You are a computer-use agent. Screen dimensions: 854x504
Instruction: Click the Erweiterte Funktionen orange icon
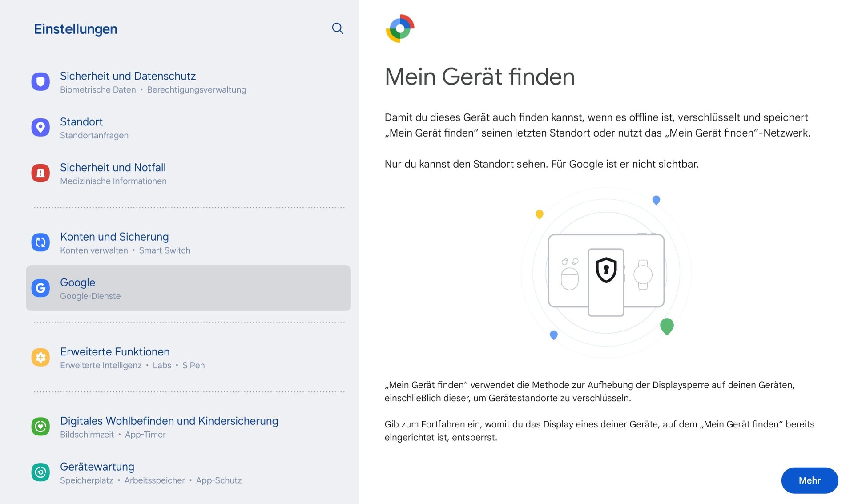(40, 357)
